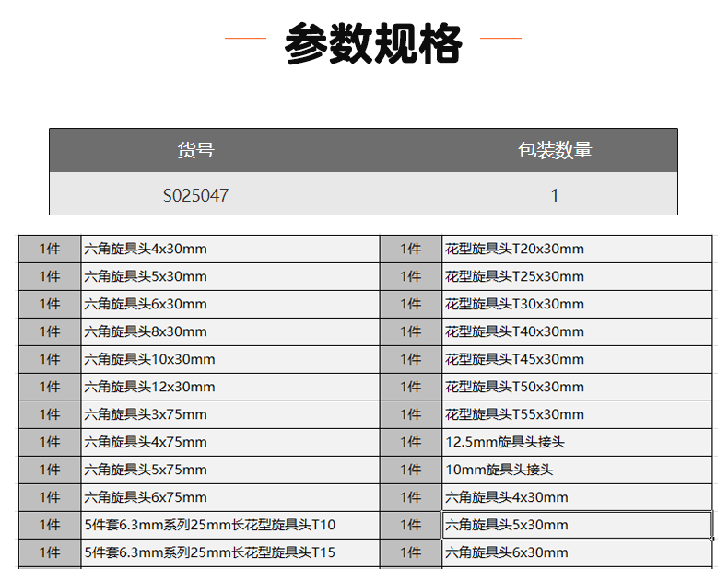Viewport: 728px width, 569px height.
Task: Select the 5件套 花型旋具头T10 cell
Action: pyautogui.click(x=230, y=525)
